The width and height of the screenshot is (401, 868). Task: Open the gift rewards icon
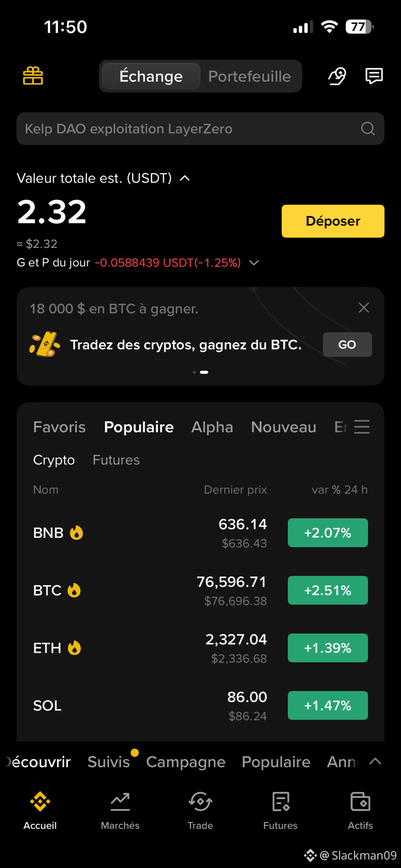pos(33,76)
